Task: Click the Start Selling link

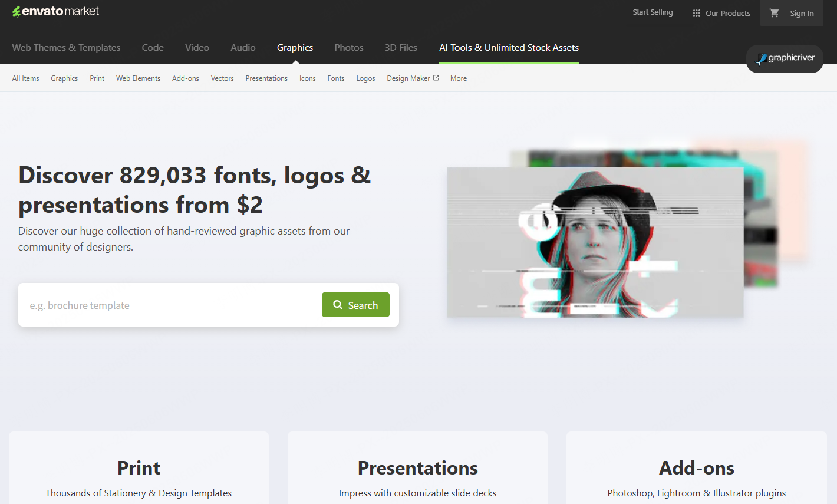Action: (x=653, y=12)
